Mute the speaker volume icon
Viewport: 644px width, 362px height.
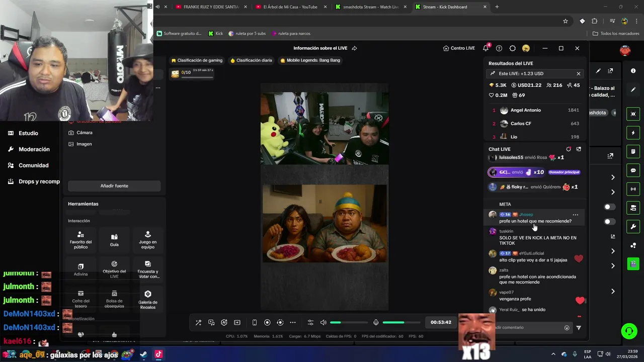point(323,322)
